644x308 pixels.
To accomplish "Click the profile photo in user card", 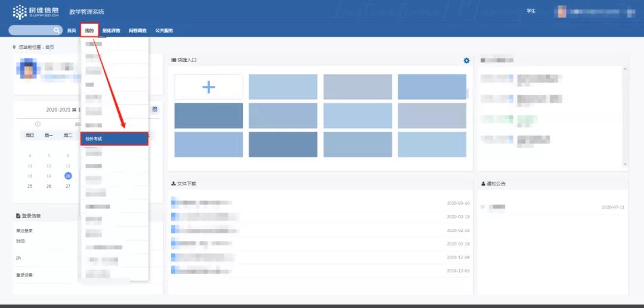I will click(x=29, y=69).
